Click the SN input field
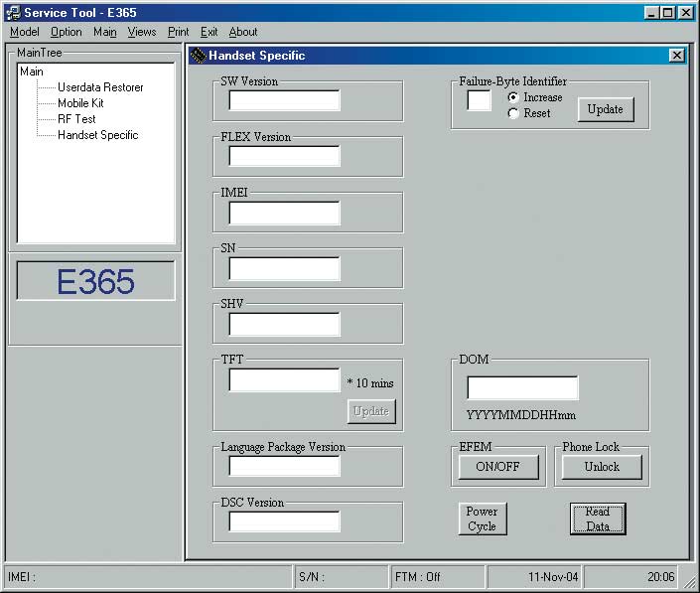Viewport: 700px width, 593px height. point(284,268)
